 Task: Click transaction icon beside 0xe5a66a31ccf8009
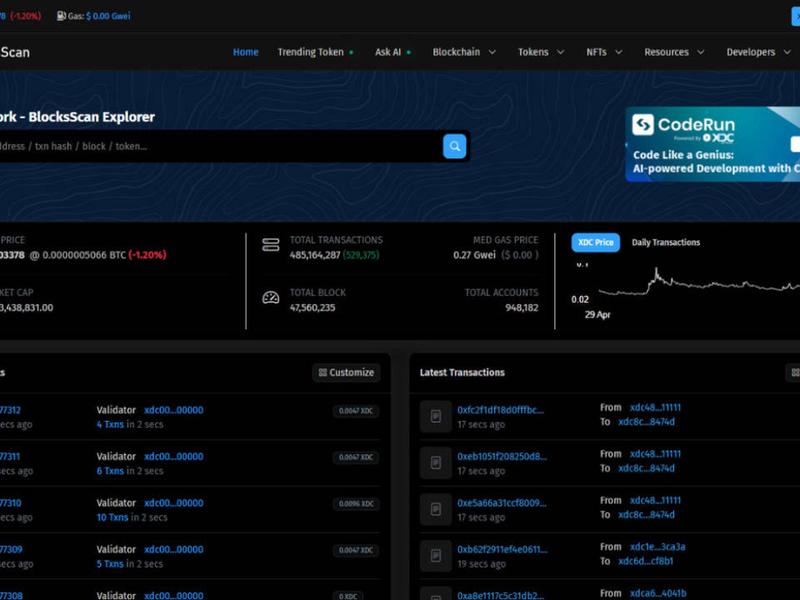pos(436,509)
